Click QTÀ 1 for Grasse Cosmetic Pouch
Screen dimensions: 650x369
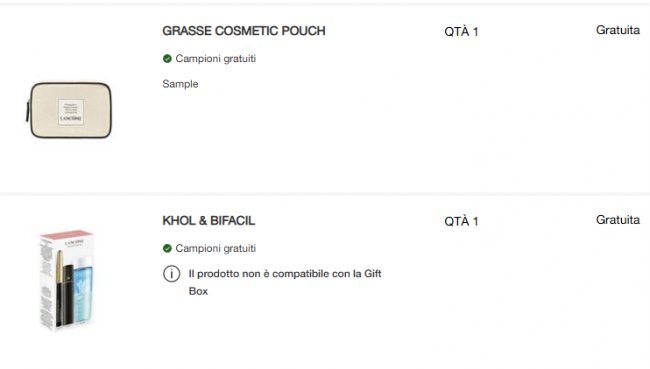pos(461,32)
